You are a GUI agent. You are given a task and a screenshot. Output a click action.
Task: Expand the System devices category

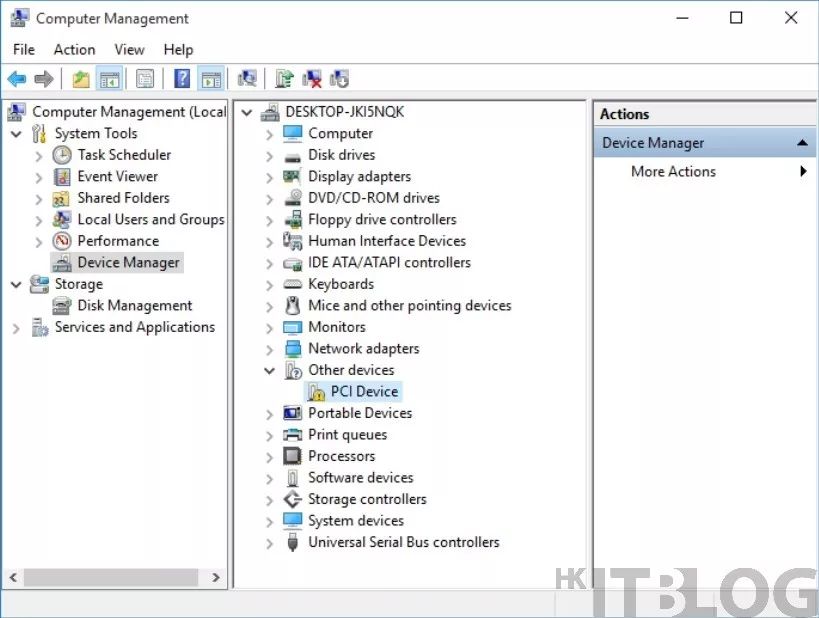coord(269,522)
